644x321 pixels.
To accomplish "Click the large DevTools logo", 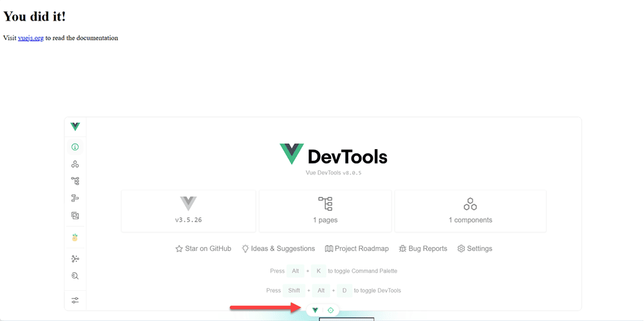I will [x=334, y=154].
